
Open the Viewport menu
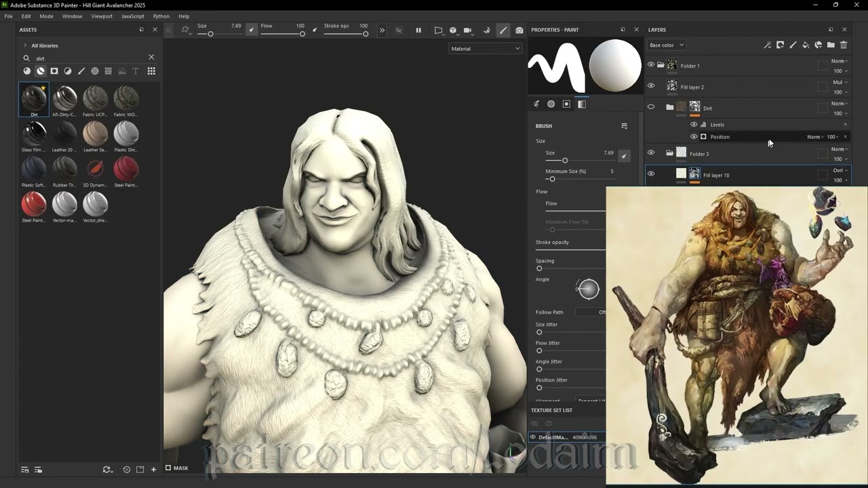[x=102, y=16]
